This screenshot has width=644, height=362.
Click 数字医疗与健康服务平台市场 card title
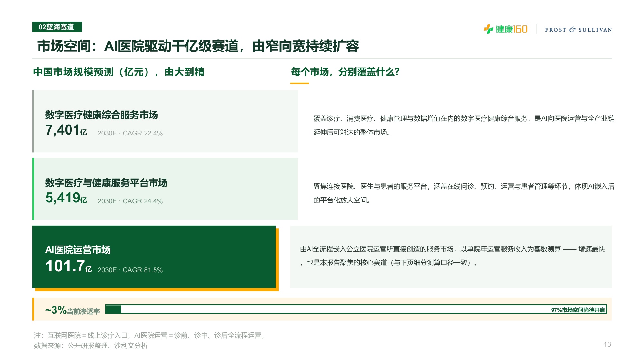click(106, 183)
